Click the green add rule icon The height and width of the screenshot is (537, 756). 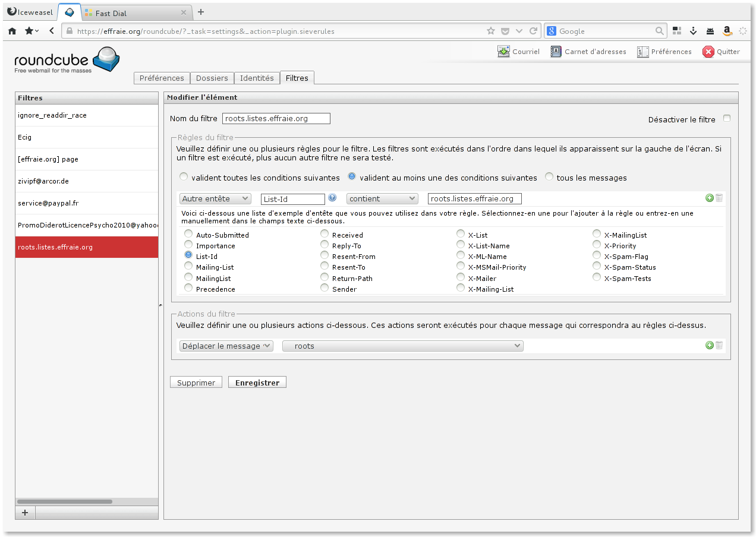[709, 198]
